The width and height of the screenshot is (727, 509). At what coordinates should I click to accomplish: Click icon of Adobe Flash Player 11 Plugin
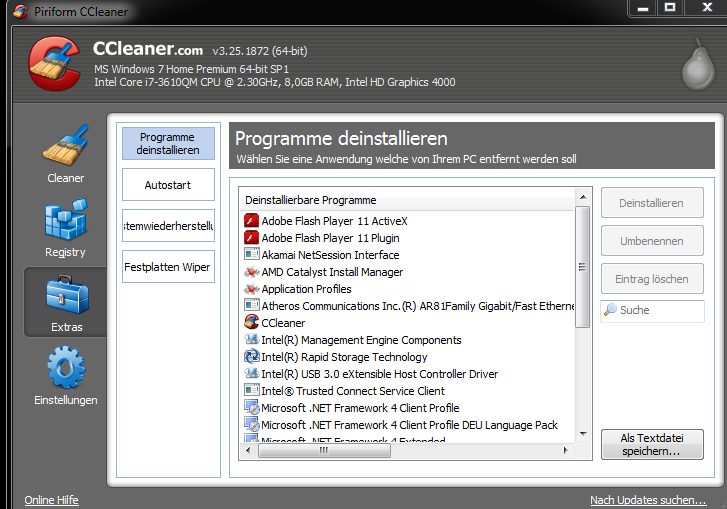(x=251, y=238)
